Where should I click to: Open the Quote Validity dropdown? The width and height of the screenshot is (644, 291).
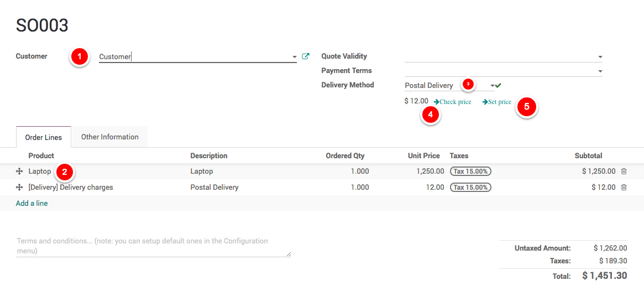(x=600, y=57)
